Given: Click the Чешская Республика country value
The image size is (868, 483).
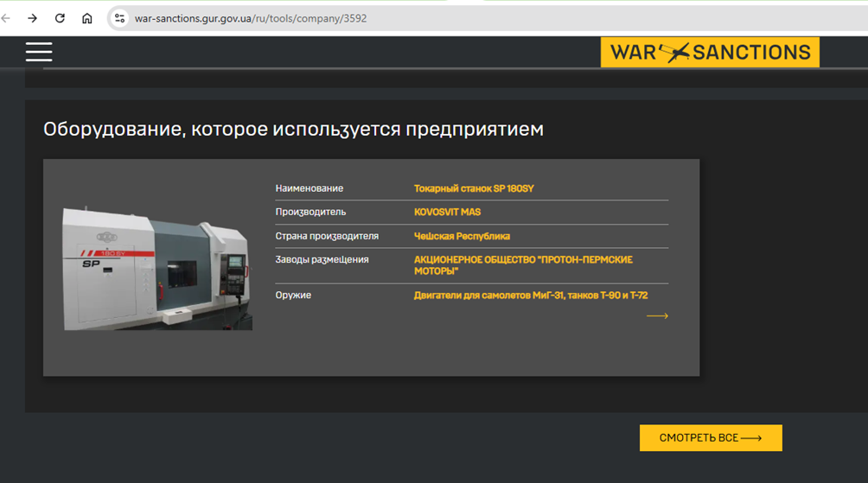Looking at the screenshot, I should coord(462,236).
